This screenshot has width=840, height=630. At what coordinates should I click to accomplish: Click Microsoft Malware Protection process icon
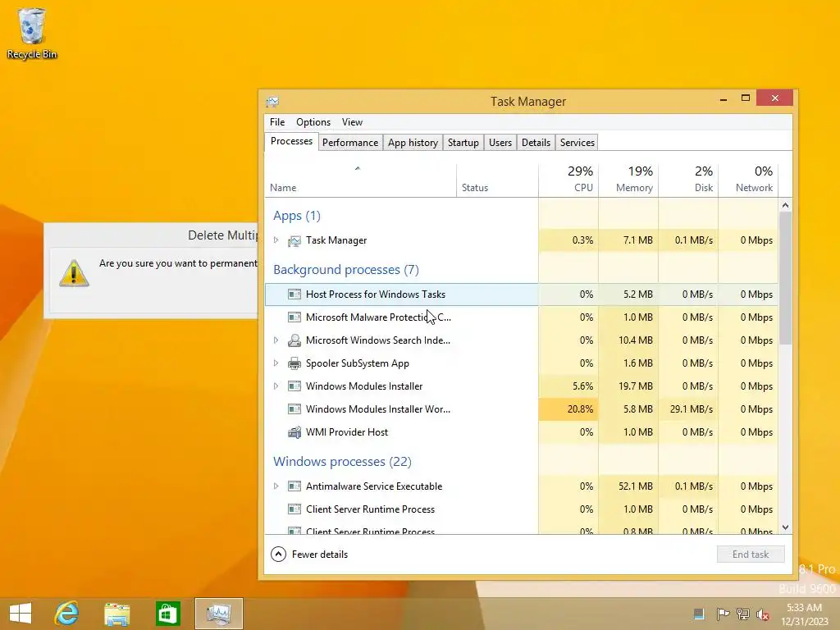(x=294, y=317)
